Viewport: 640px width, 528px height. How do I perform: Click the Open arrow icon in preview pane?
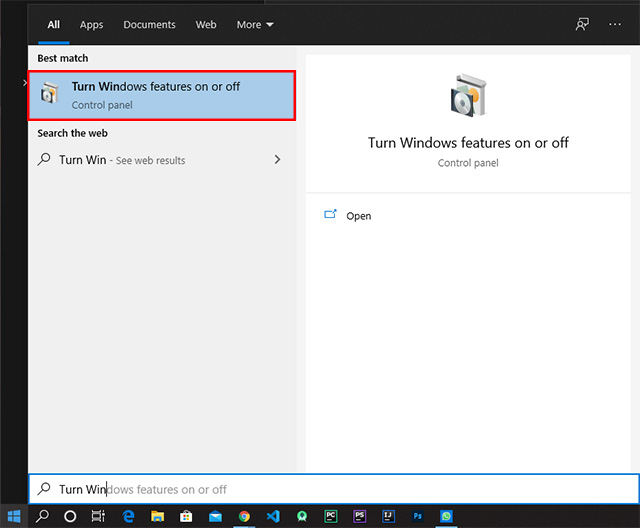pos(330,214)
